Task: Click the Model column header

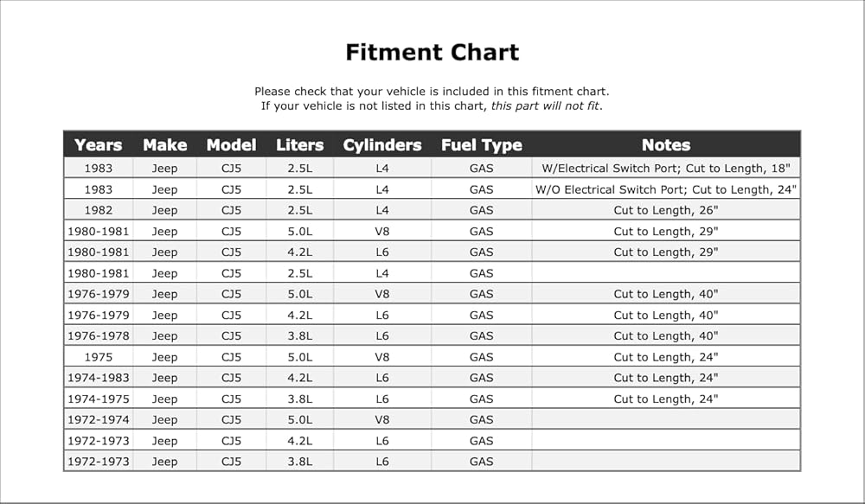Action: pos(231,145)
